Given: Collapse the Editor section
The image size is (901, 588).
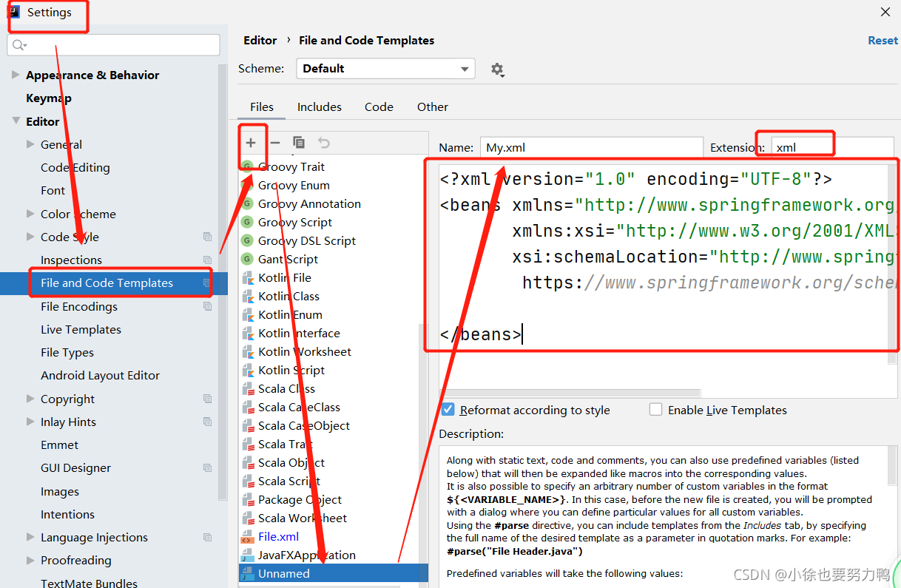Looking at the screenshot, I should tap(16, 121).
